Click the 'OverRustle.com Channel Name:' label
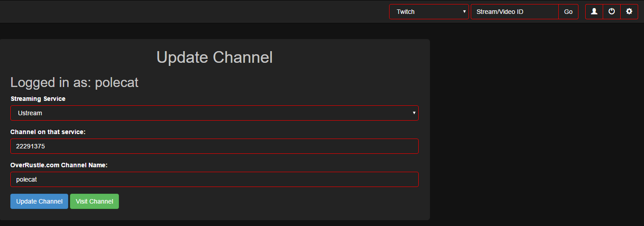Screen dimensions: 644x226 coord(59,165)
